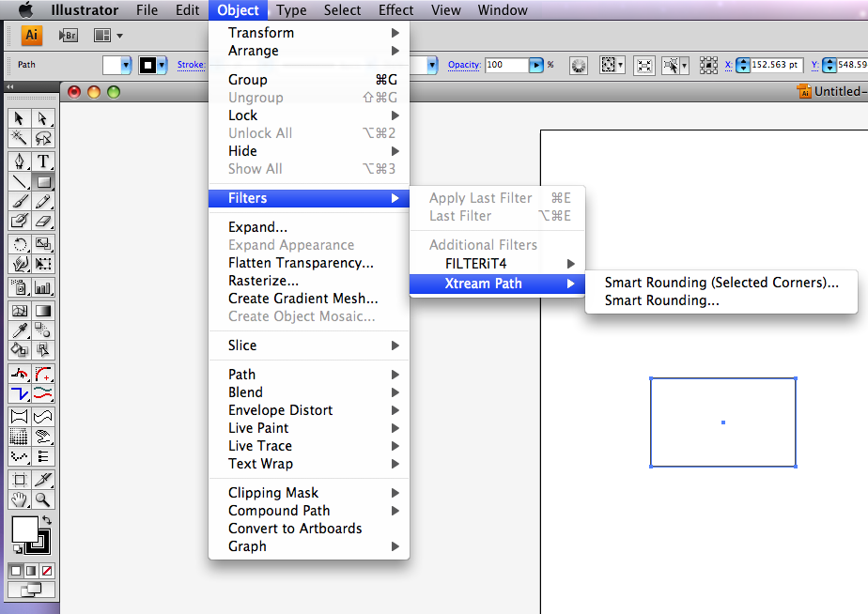Select the Scale tool

click(42, 244)
